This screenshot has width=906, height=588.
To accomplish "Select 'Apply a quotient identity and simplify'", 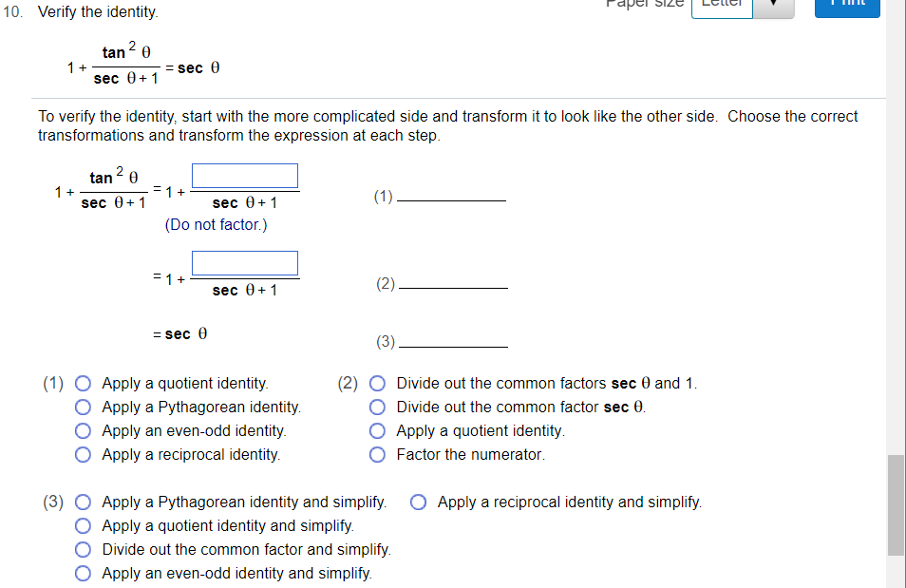I will [83, 525].
